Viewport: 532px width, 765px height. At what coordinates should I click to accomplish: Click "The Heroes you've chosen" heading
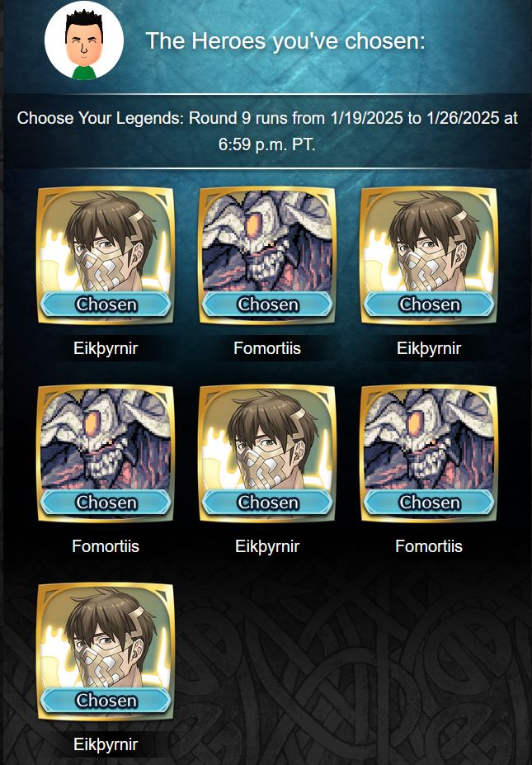[x=285, y=41]
